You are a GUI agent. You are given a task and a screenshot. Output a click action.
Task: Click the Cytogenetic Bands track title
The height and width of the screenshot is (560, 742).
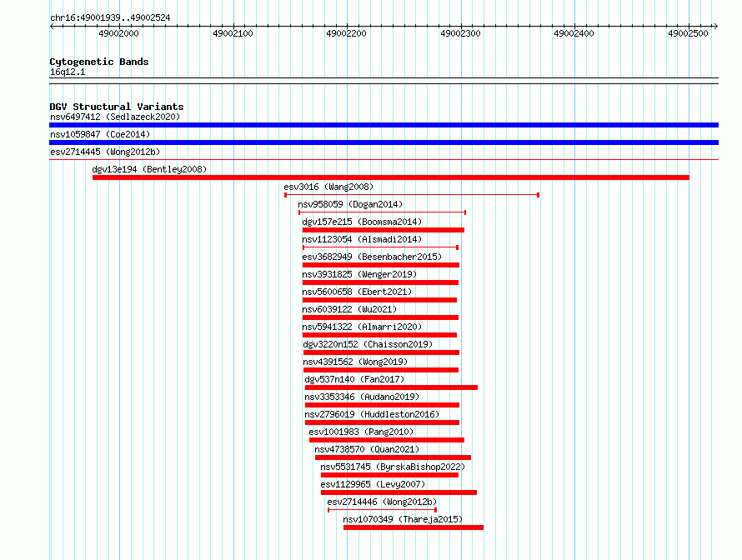pyautogui.click(x=99, y=62)
